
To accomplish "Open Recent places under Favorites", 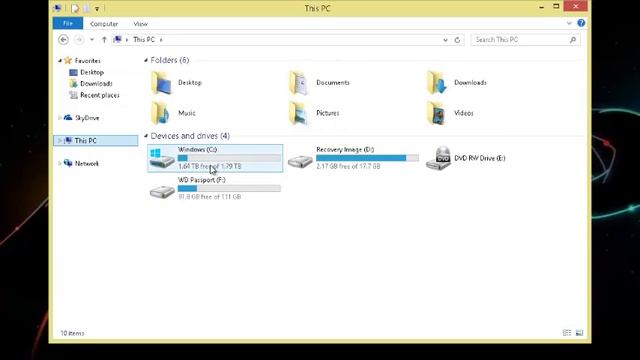I will [x=100, y=95].
